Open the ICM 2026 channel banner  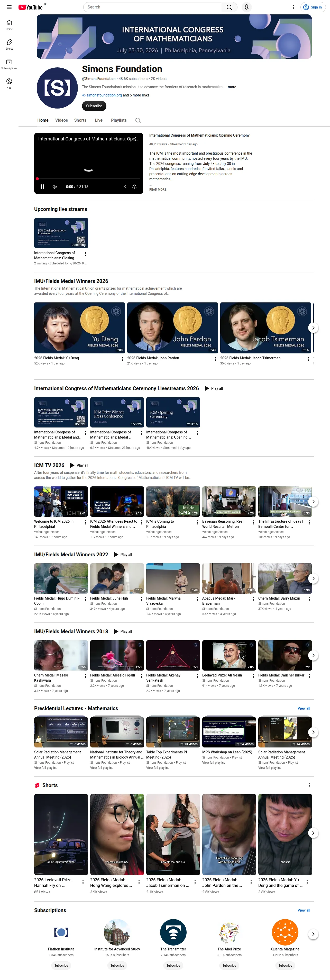coord(174,37)
